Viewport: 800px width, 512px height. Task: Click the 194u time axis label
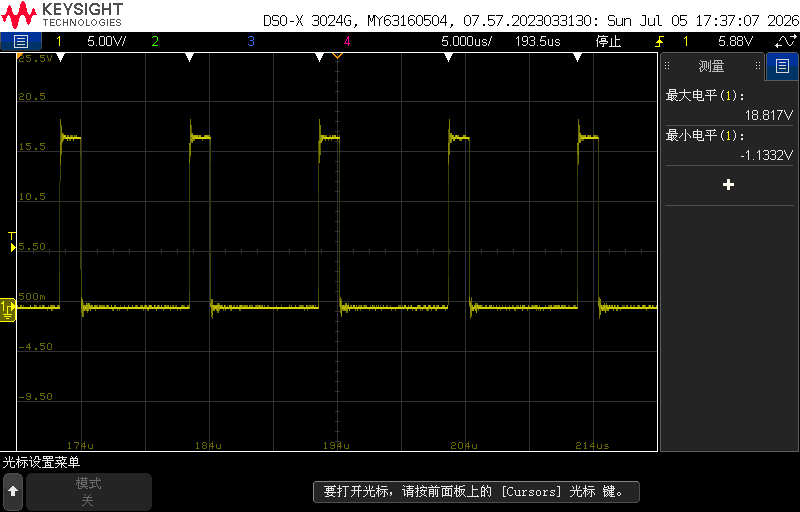[336, 445]
